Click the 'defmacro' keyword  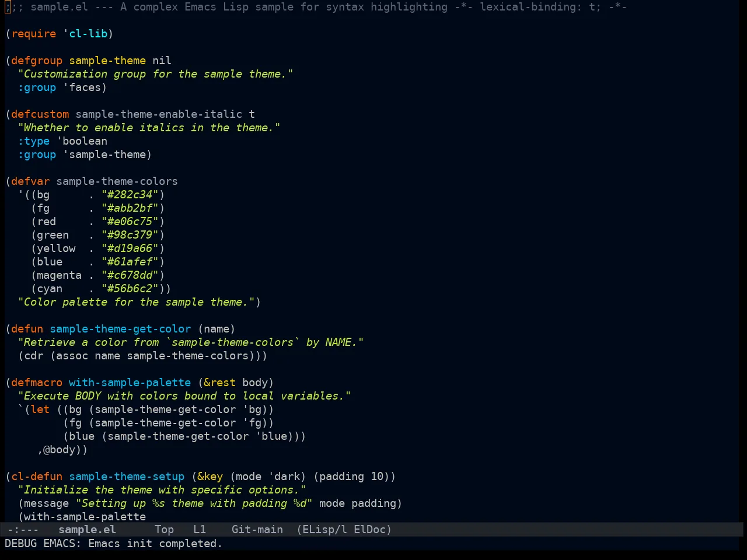click(x=37, y=383)
